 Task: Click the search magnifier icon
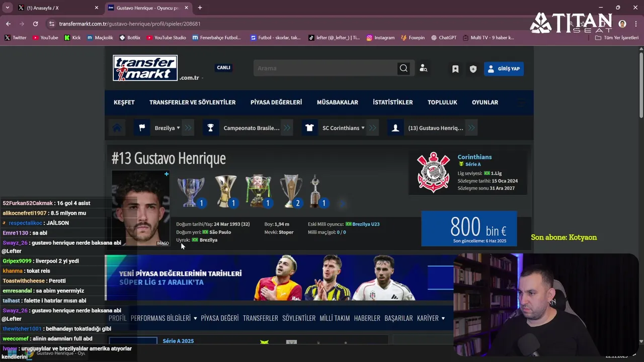coord(404,68)
